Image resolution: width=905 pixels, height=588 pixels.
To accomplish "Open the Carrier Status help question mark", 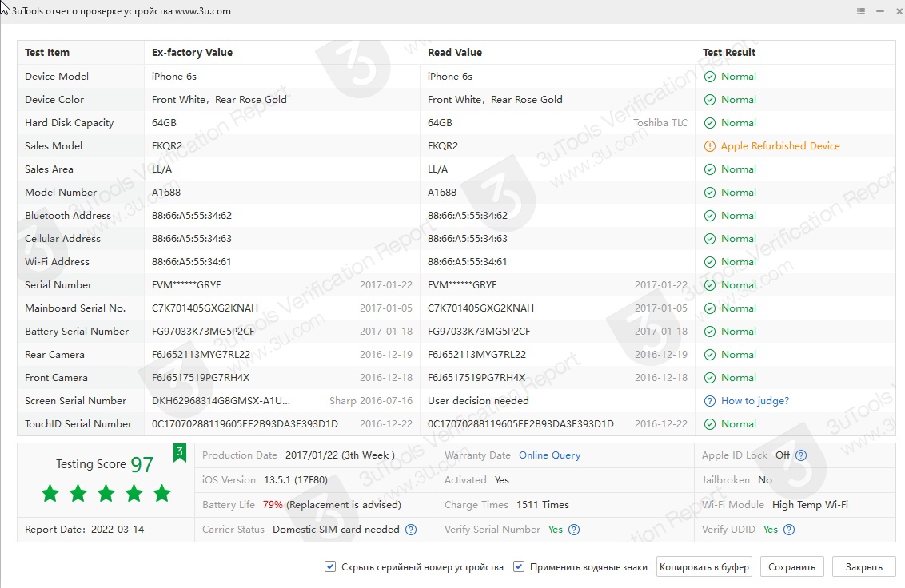I will [411, 530].
